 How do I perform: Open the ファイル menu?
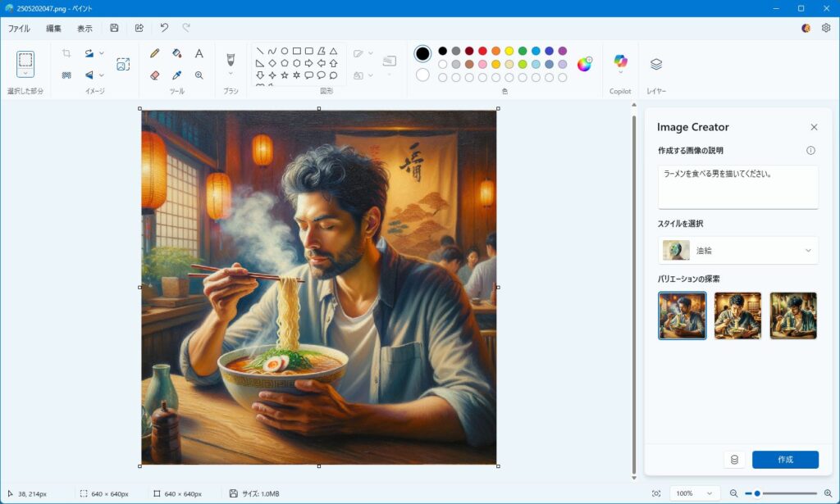click(x=19, y=29)
